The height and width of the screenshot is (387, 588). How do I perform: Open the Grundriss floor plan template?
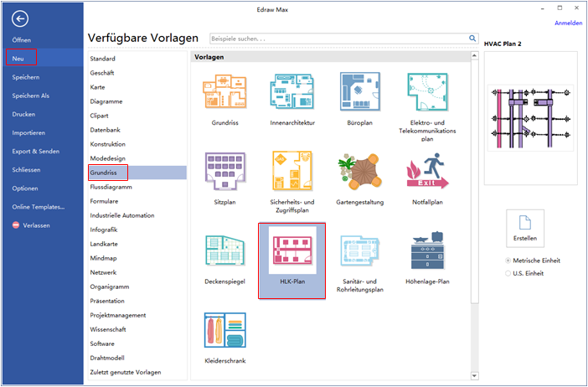[x=224, y=91]
